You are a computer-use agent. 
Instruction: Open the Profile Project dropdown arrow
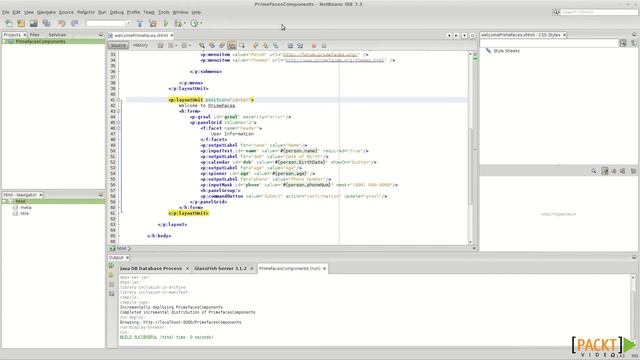point(201,24)
